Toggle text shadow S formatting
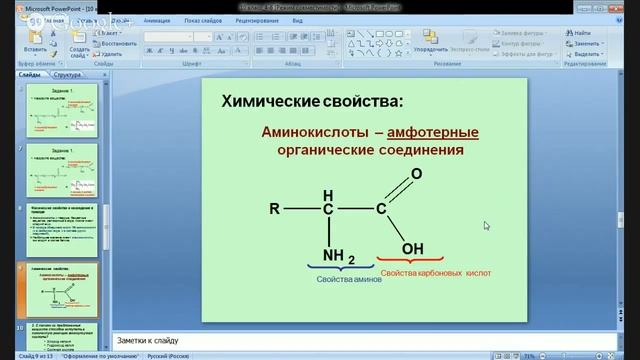The width and height of the screenshot is (640, 360). (x=195, y=51)
